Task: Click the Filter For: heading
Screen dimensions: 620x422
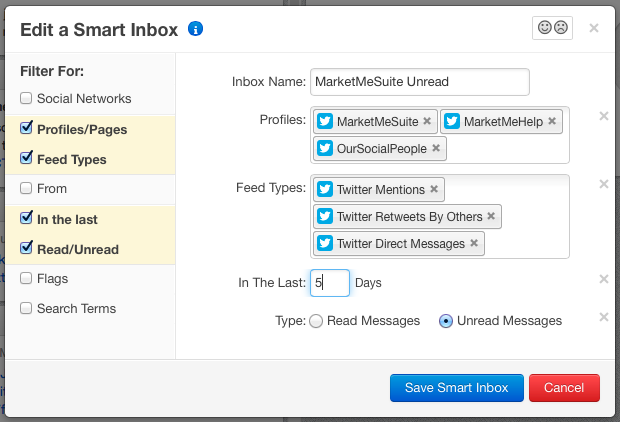Action: [x=52, y=71]
